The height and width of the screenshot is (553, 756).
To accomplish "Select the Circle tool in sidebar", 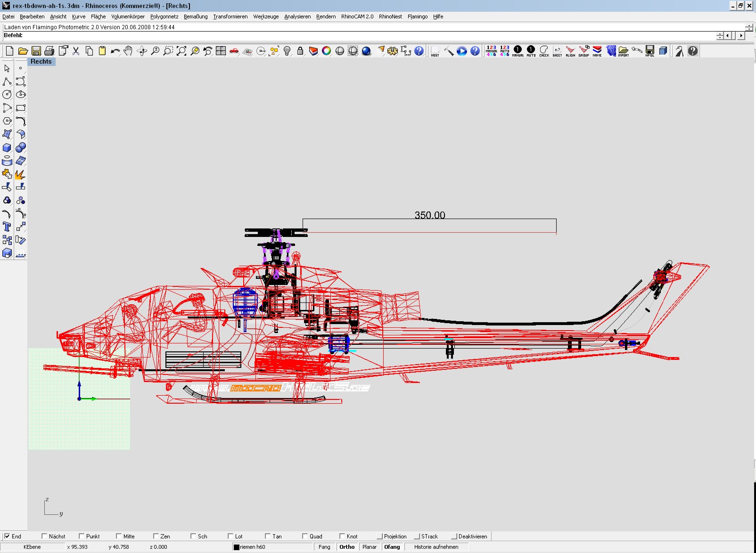I will tap(7, 95).
